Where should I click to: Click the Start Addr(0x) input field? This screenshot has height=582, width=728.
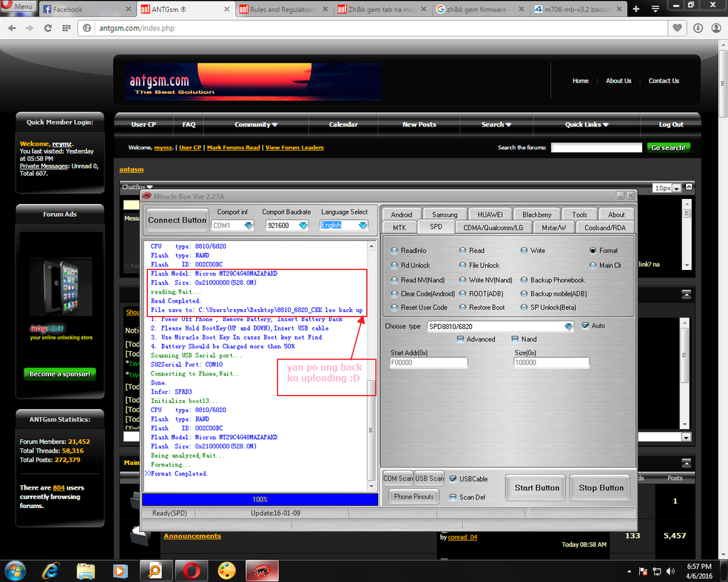pyautogui.click(x=429, y=362)
